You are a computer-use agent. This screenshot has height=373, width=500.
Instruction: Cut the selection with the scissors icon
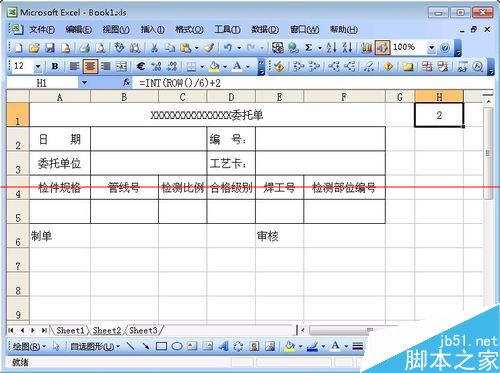coord(154,48)
